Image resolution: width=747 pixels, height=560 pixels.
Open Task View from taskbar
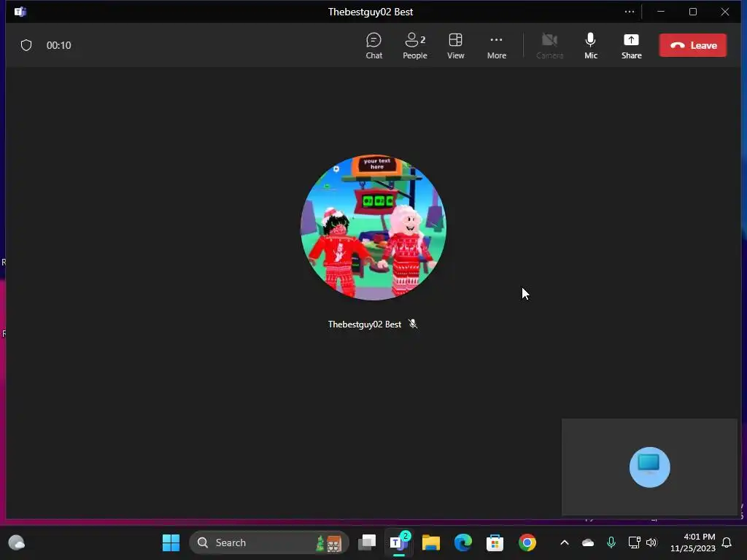pyautogui.click(x=367, y=542)
